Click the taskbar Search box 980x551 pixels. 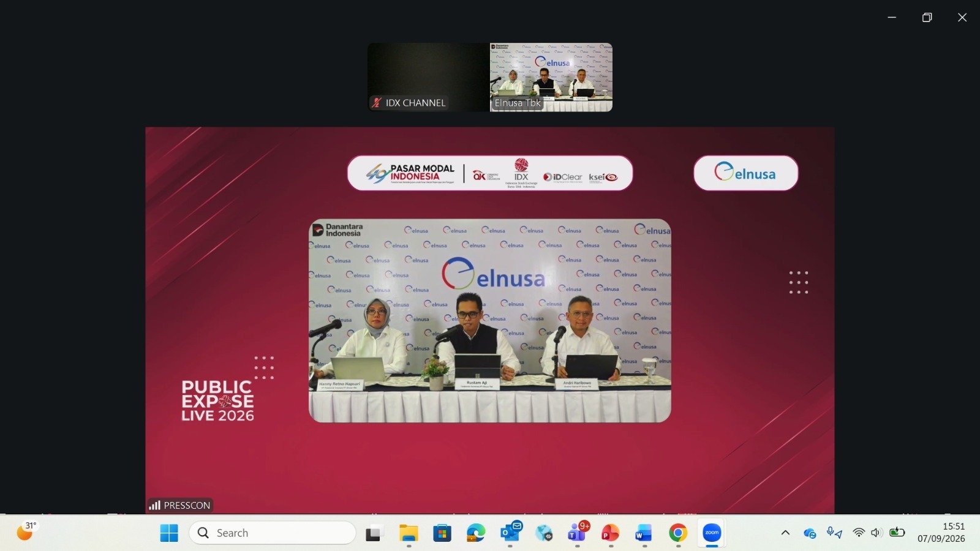click(273, 533)
